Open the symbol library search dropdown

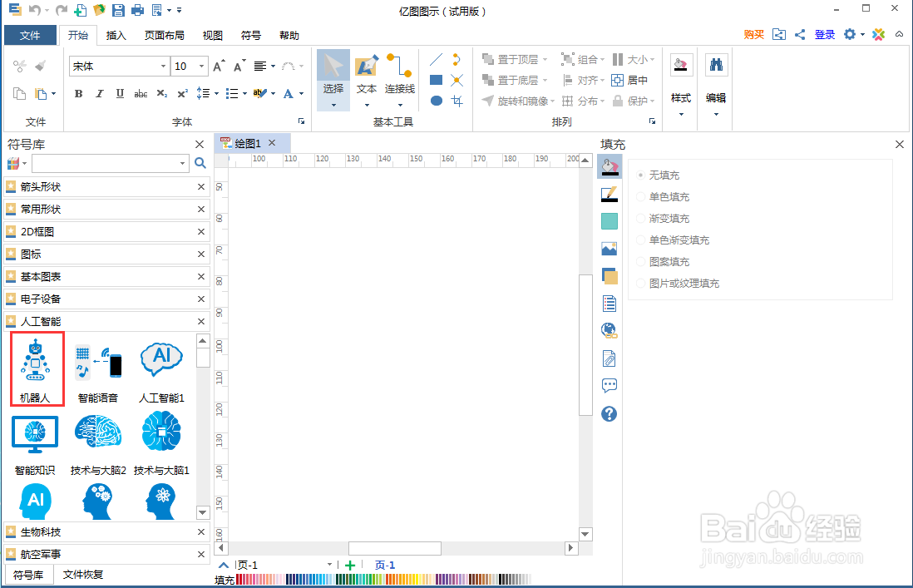(182, 163)
